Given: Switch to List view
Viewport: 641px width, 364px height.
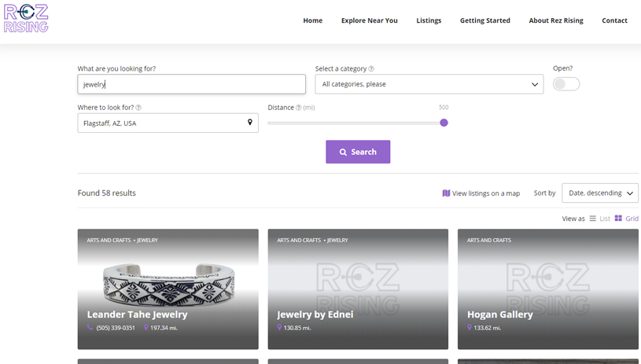Looking at the screenshot, I should (600, 219).
